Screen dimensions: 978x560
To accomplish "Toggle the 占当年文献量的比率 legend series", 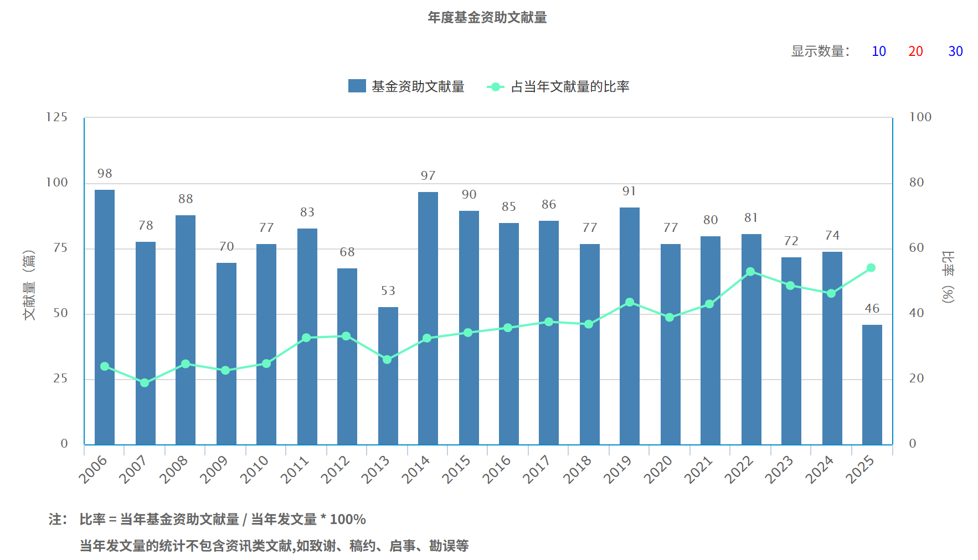I will 569,87.
